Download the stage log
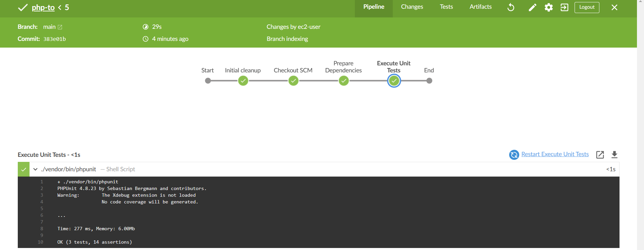644x250 pixels. tap(614, 154)
